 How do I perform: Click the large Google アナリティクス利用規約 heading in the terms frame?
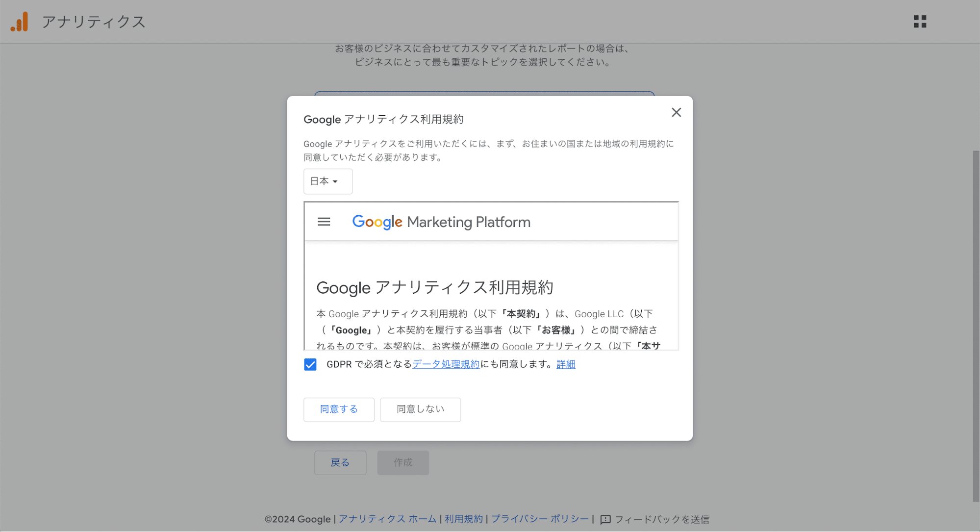[x=435, y=287]
